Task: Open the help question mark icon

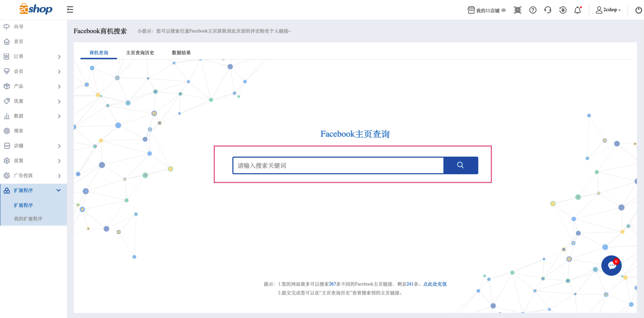Action: 533,10
